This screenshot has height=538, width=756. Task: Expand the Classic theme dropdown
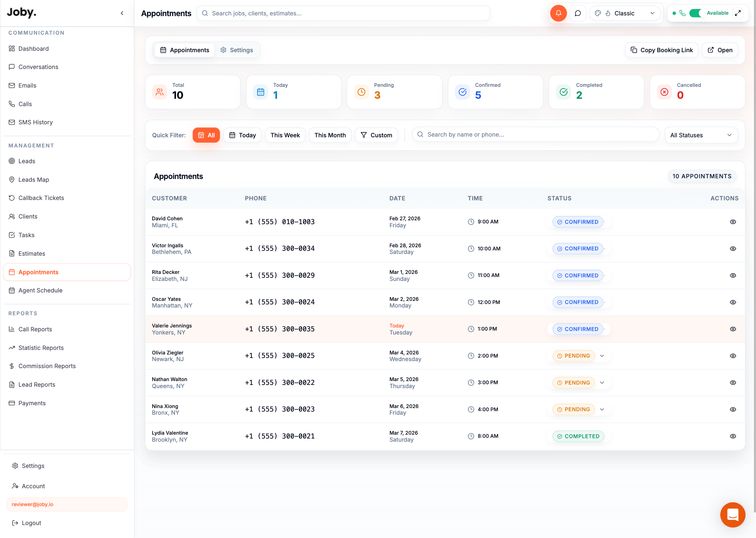625,13
